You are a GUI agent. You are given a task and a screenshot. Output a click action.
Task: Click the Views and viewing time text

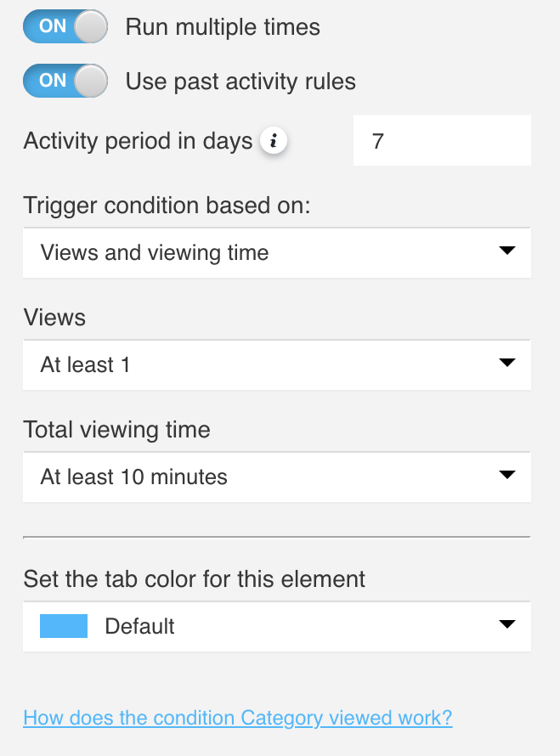coord(155,252)
